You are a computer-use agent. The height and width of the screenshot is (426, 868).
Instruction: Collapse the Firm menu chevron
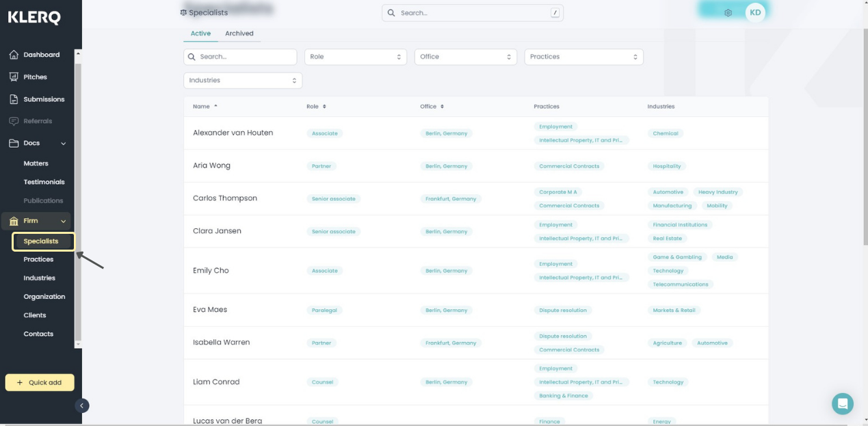(64, 222)
